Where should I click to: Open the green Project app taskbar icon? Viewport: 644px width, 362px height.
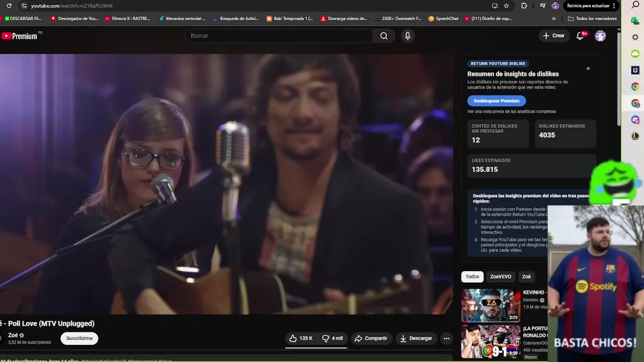(635, 21)
